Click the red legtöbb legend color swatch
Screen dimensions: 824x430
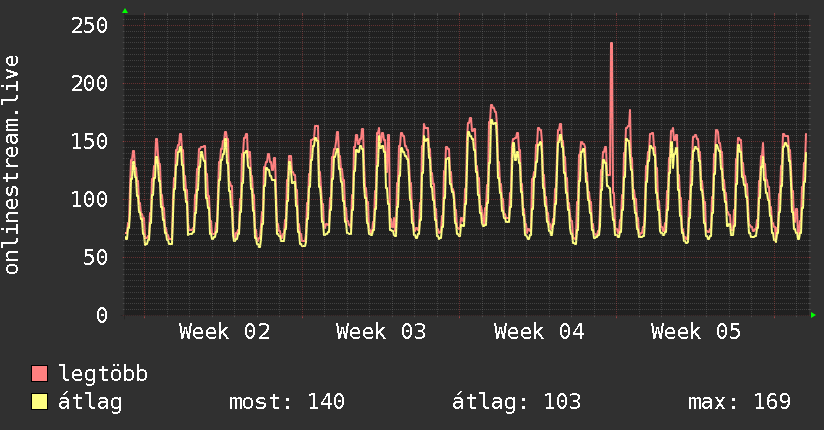[x=39, y=375]
